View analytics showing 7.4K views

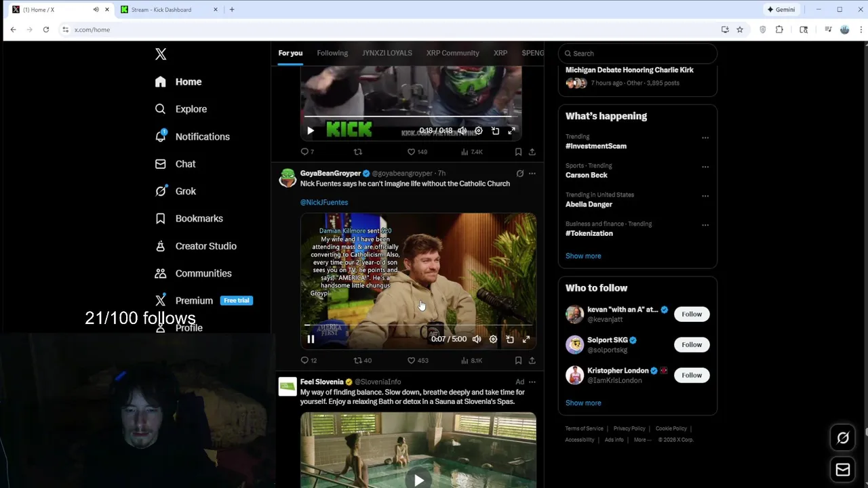pyautogui.click(x=471, y=152)
